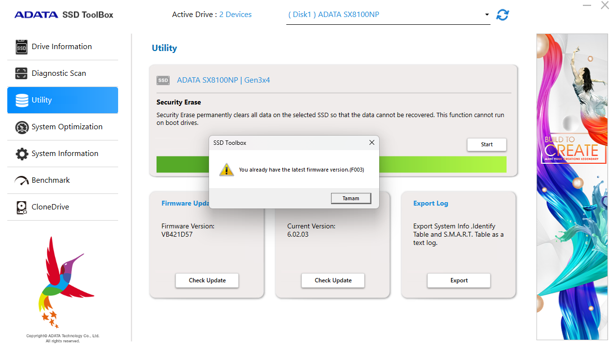Image resolution: width=613 pixels, height=364 pixels.
Task: Select the Utility menu item
Action: [x=63, y=100]
